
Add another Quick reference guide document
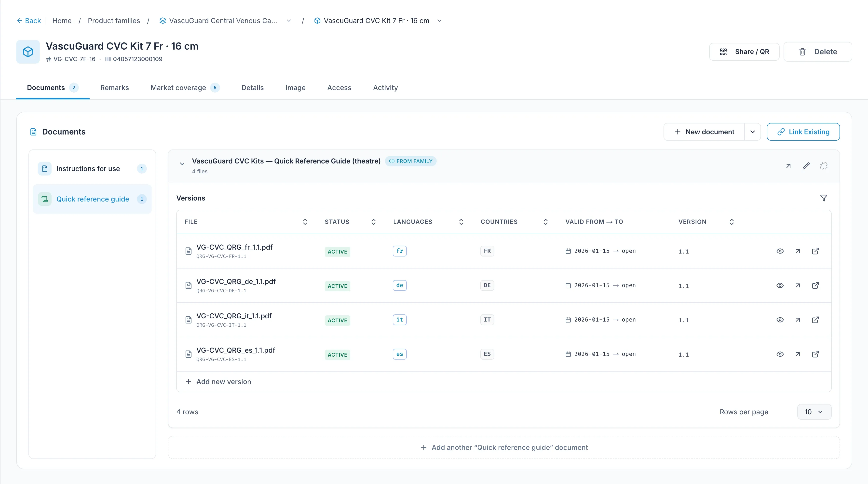[x=504, y=448]
